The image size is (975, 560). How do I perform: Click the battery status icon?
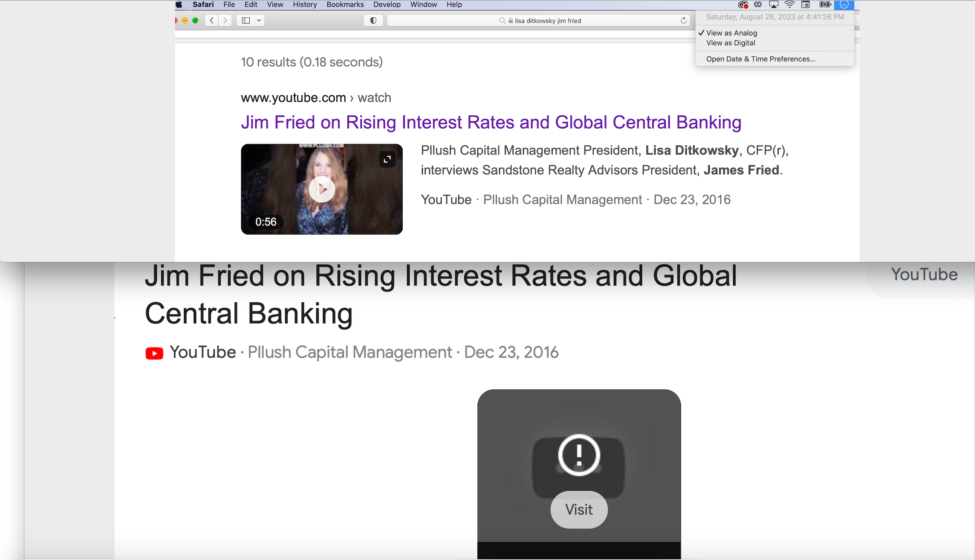[x=825, y=5]
